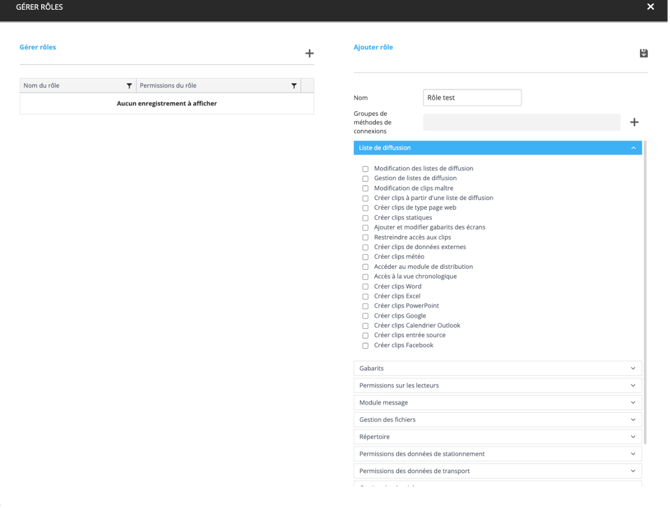Enable Créer clips de type page web

pyautogui.click(x=365, y=208)
